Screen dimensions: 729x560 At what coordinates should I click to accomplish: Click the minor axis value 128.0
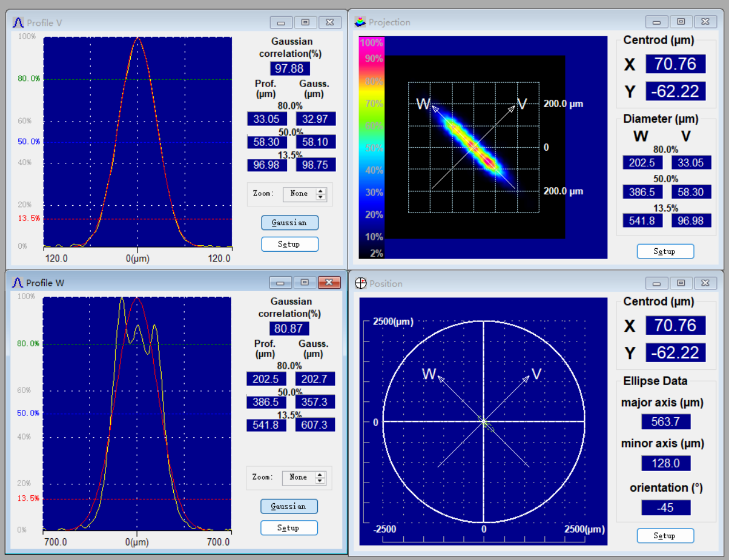pyautogui.click(x=666, y=463)
